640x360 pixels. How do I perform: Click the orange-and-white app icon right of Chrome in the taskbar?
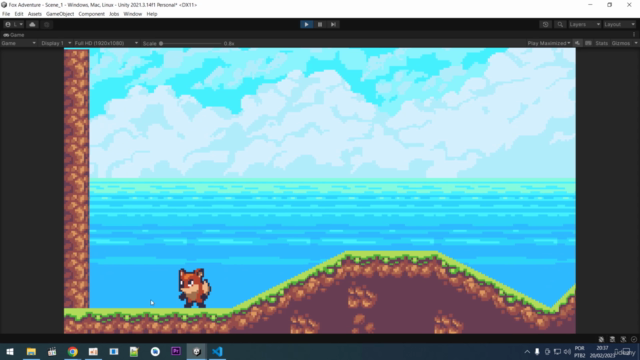coord(93,351)
